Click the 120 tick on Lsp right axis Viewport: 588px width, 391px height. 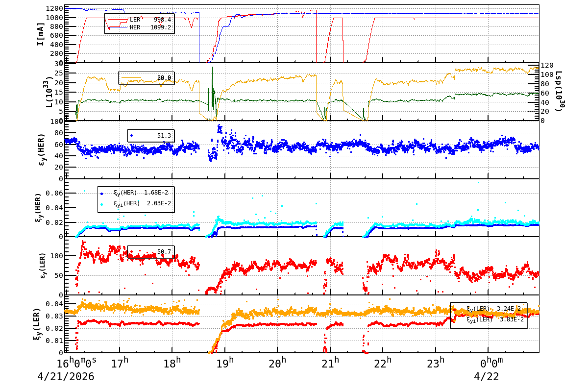(547, 65)
